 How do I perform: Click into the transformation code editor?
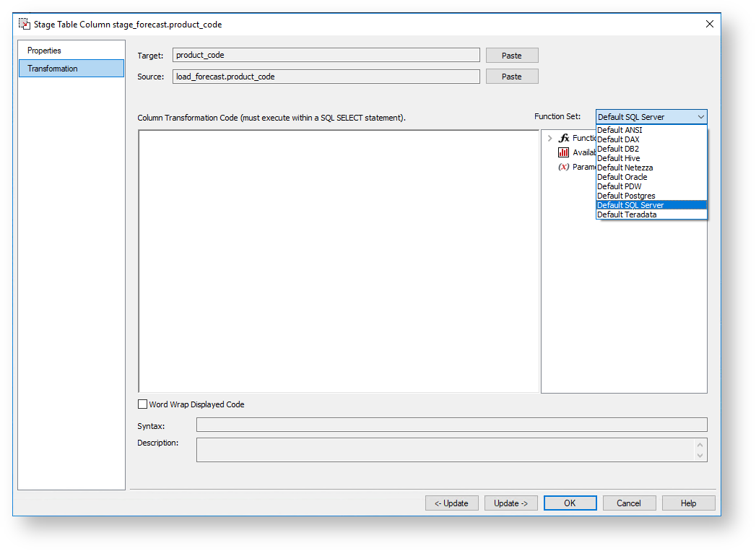[x=339, y=261]
